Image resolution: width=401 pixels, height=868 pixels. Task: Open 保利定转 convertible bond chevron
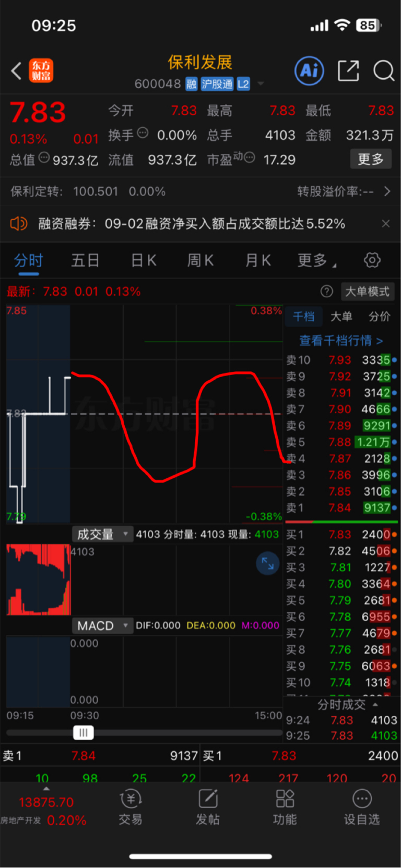tap(387, 191)
